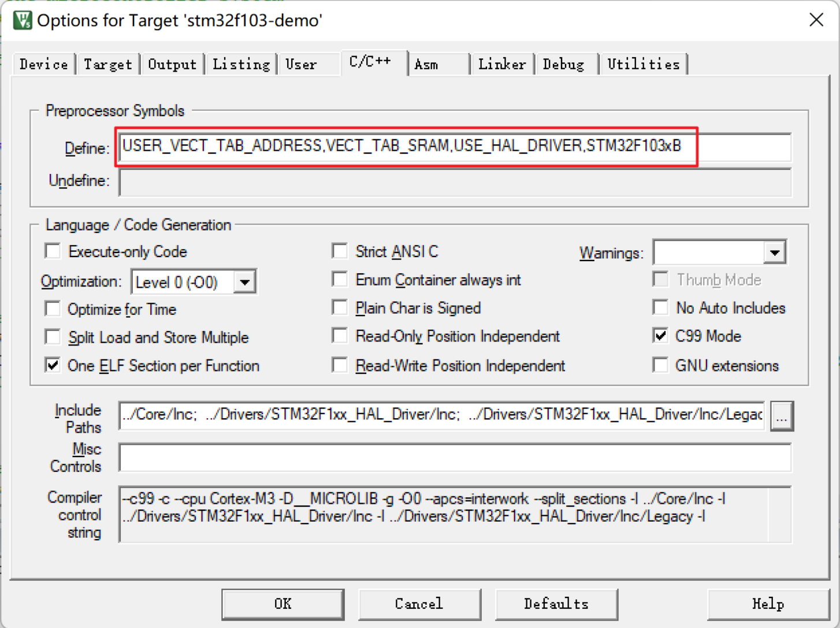
Task: Switch to the Utilities tab
Action: 643,64
